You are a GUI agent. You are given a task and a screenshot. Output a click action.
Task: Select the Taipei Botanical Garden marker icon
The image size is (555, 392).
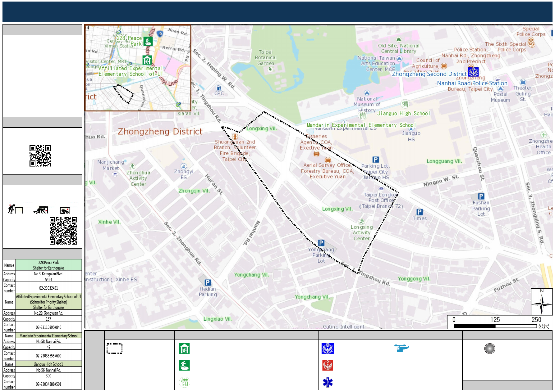(270, 69)
